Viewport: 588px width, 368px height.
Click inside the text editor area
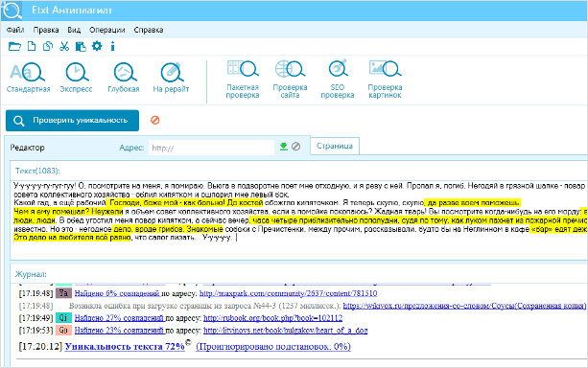click(298, 220)
